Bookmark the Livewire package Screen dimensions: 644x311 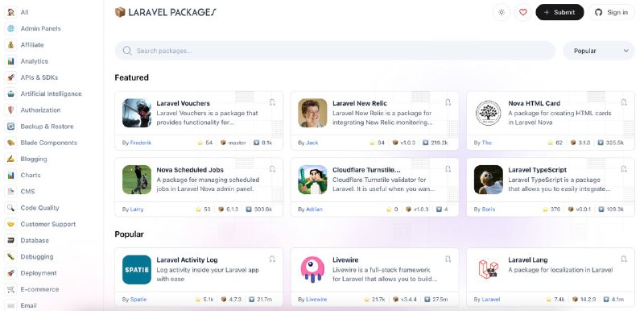pyautogui.click(x=448, y=259)
